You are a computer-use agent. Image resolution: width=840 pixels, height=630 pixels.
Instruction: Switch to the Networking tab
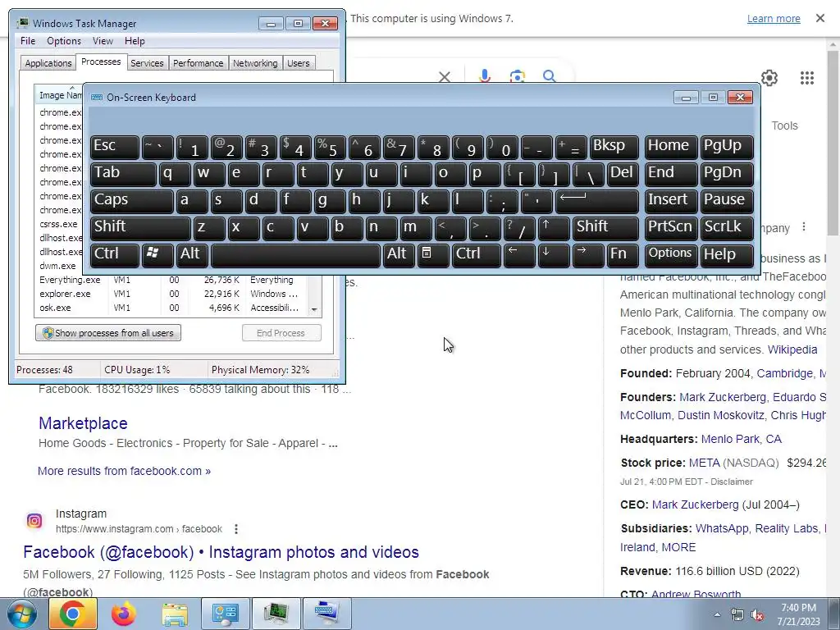pos(255,63)
